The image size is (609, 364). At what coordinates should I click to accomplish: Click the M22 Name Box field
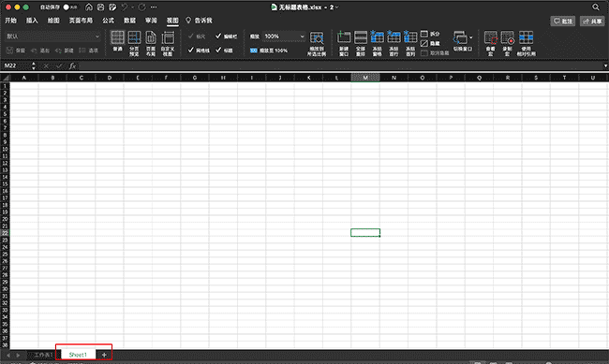(16, 66)
